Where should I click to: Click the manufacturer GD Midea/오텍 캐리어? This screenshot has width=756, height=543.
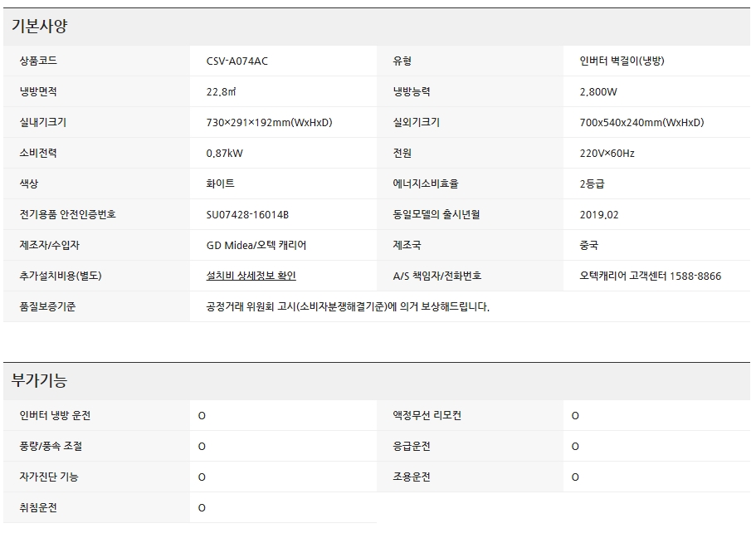pos(256,246)
